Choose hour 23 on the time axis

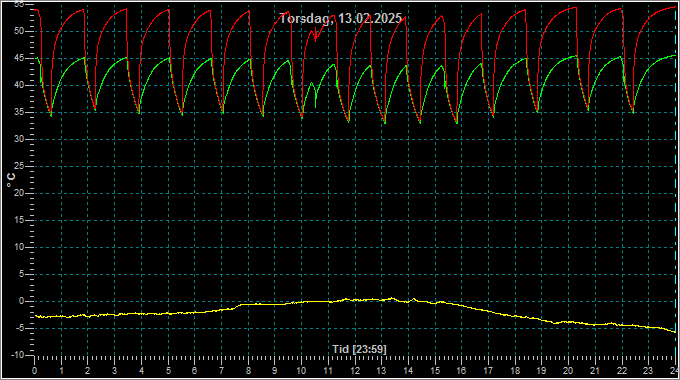click(648, 371)
